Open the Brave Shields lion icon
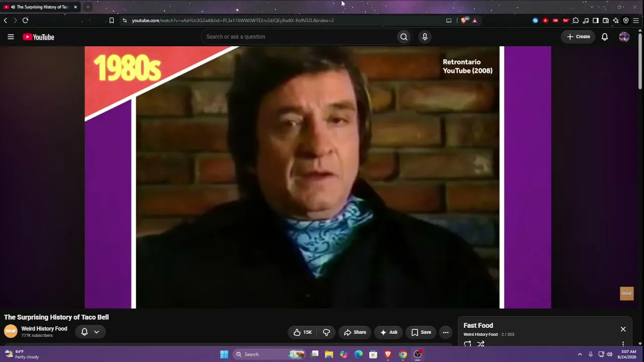This screenshot has width=644, height=362. pos(463,21)
